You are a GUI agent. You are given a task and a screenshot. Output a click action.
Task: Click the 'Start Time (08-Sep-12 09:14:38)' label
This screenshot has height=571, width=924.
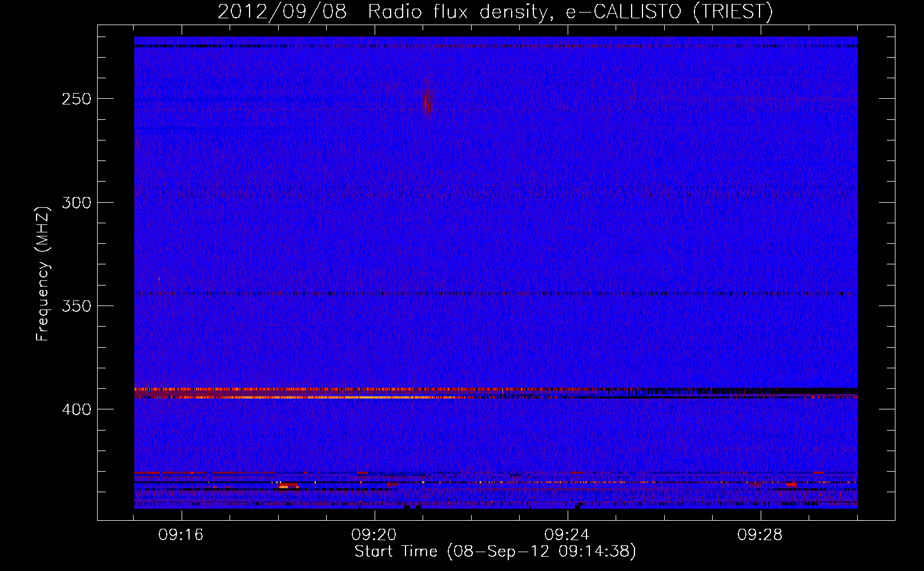[495, 552]
